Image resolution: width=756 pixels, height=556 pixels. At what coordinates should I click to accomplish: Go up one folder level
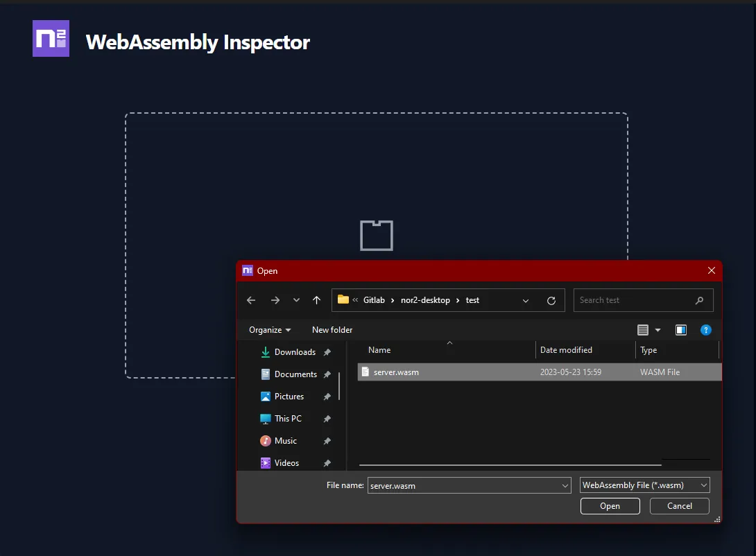coord(316,299)
